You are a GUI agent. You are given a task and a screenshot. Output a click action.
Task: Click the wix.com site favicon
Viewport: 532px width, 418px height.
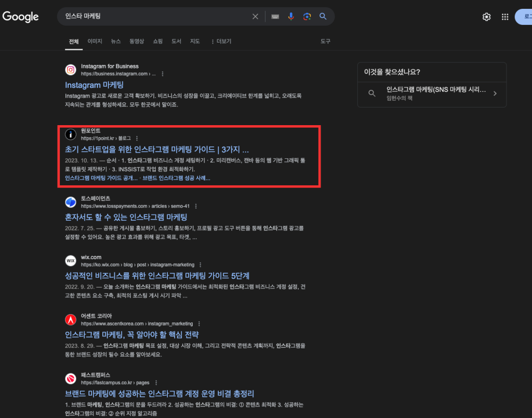pyautogui.click(x=70, y=261)
